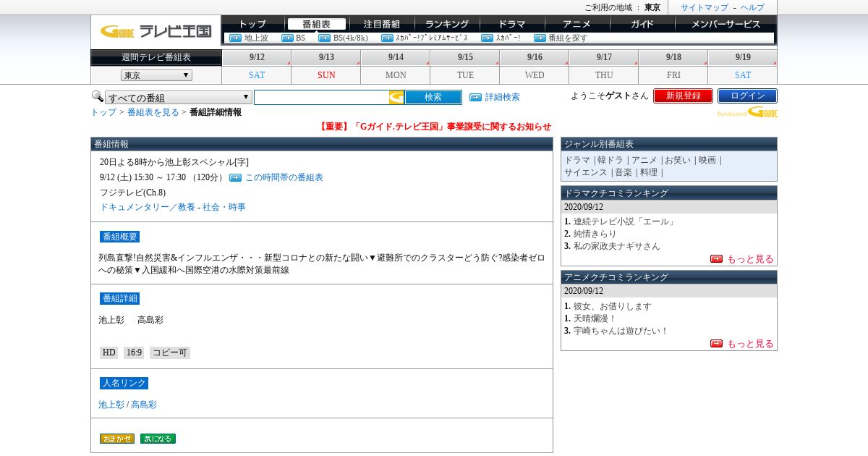Open the すべての番組 category dropdown

[x=179, y=97]
